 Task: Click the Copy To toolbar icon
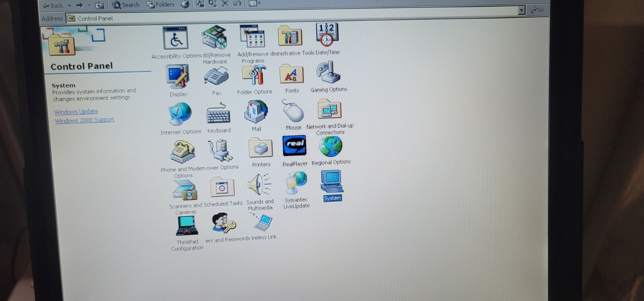213,4
